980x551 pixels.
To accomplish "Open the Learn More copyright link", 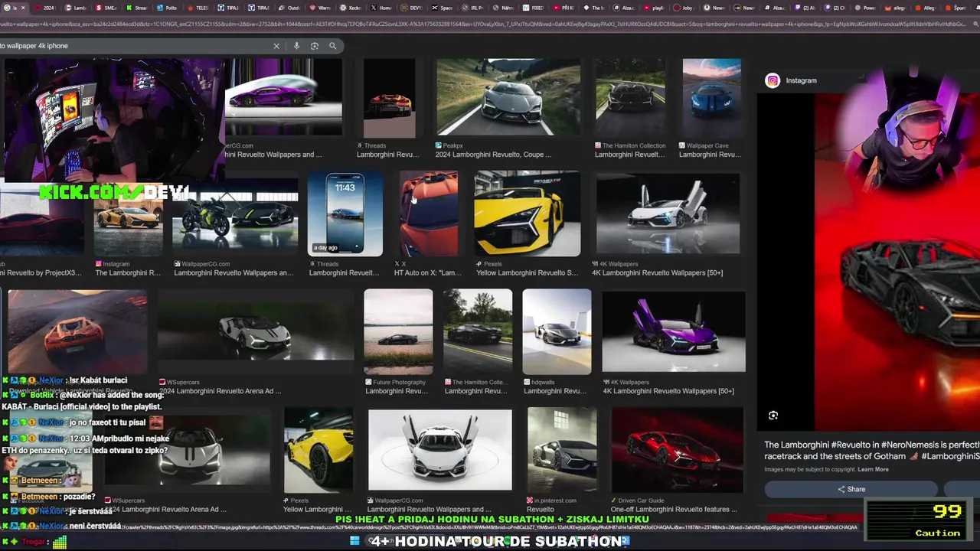I will pyautogui.click(x=873, y=469).
